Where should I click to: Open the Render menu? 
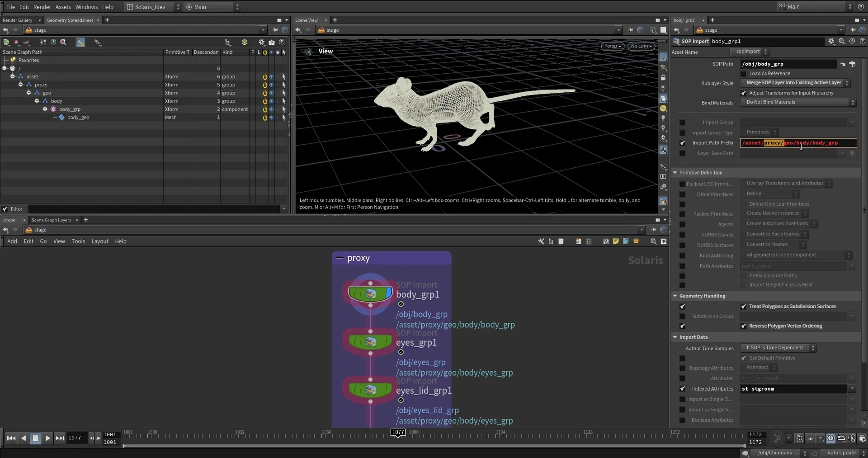tap(42, 7)
